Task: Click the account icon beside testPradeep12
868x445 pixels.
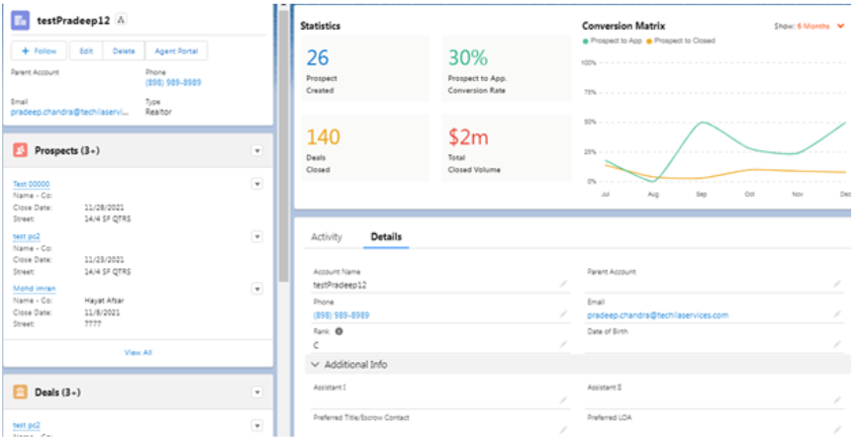Action: tap(21, 21)
